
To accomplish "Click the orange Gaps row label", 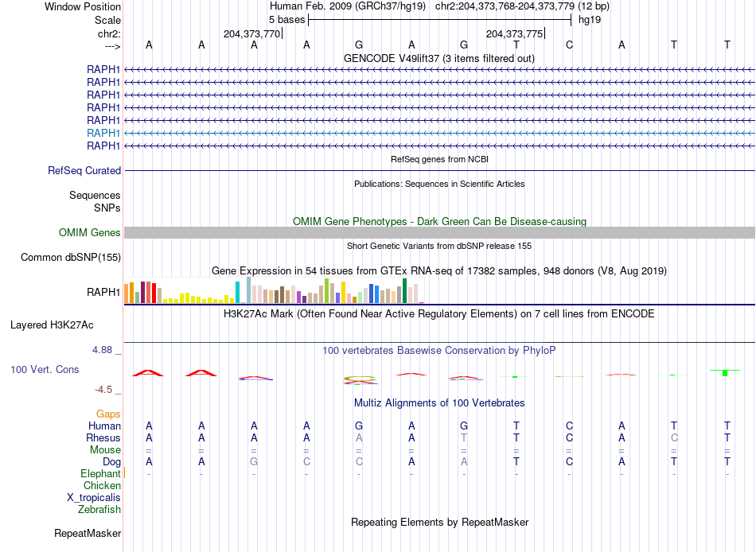I will (108, 414).
